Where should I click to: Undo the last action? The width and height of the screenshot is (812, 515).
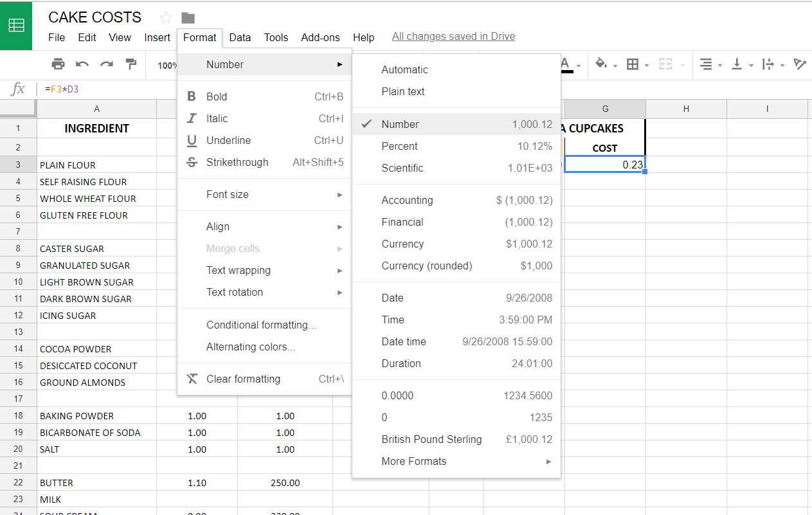82,64
